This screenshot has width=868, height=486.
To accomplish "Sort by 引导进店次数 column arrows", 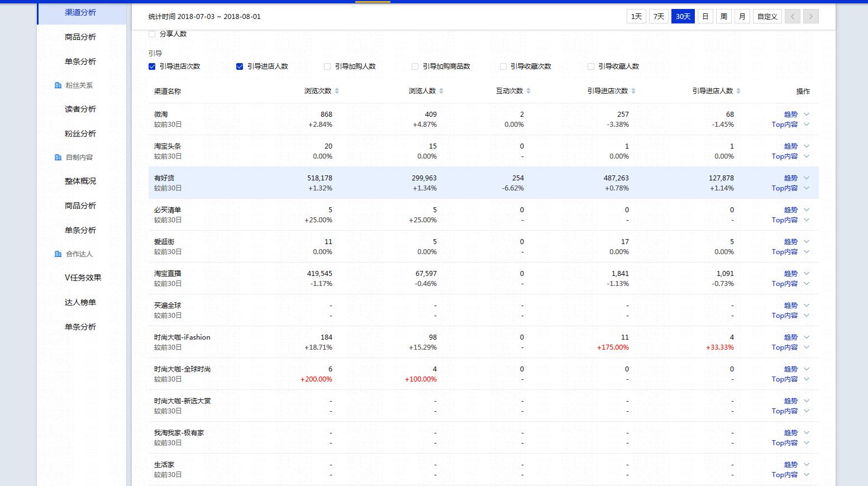I will tap(633, 91).
